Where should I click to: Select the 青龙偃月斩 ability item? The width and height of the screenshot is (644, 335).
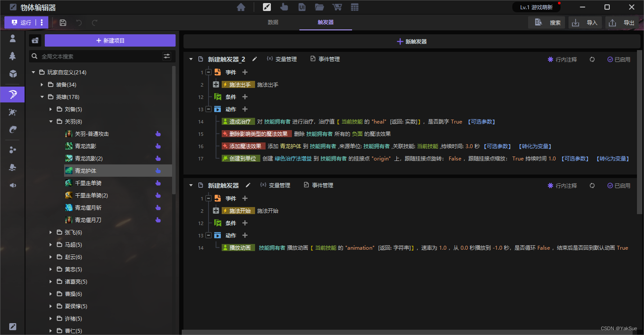(x=88, y=208)
